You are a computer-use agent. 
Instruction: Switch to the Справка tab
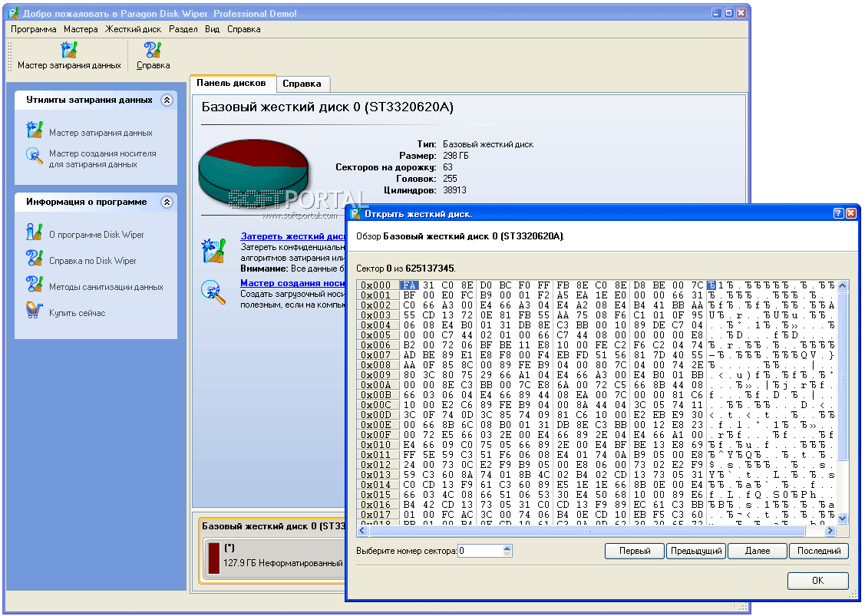coord(302,84)
